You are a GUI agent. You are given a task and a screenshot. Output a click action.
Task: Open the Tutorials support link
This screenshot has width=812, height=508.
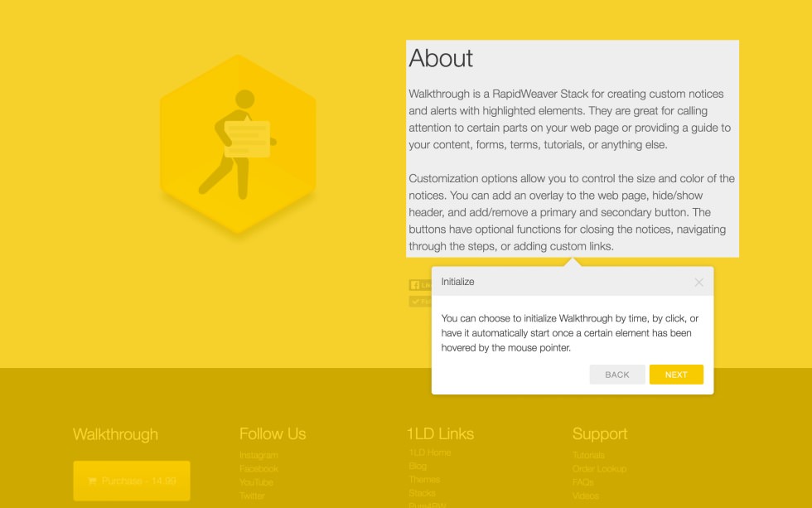click(588, 455)
